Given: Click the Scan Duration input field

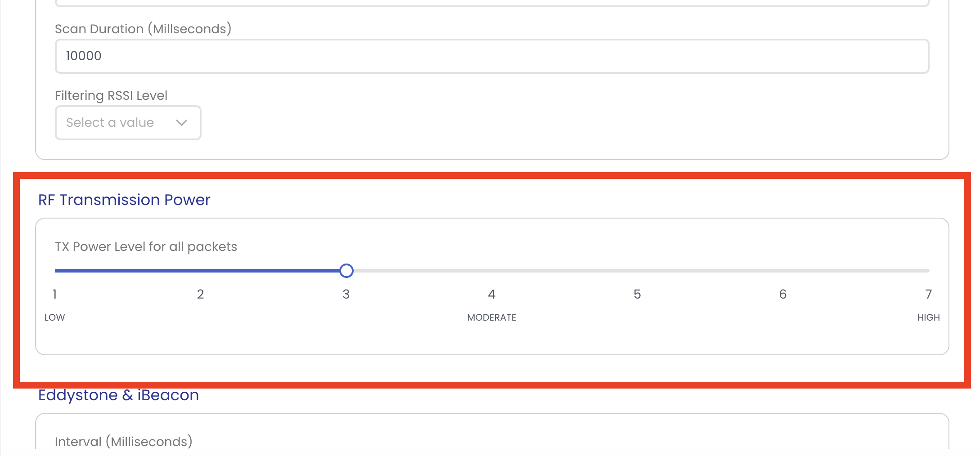Looking at the screenshot, I should (491, 56).
